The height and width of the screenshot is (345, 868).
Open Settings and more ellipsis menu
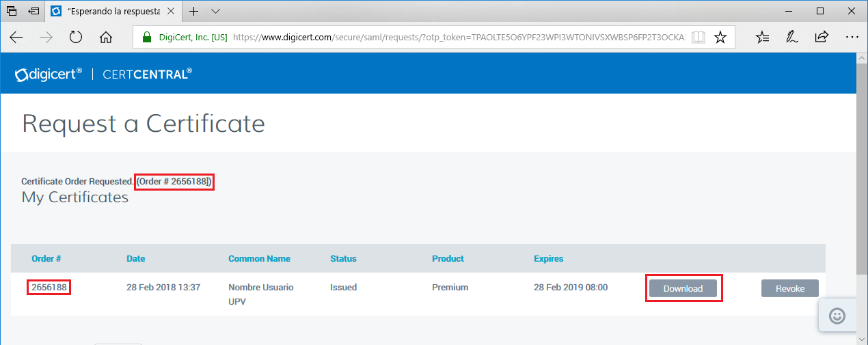851,38
